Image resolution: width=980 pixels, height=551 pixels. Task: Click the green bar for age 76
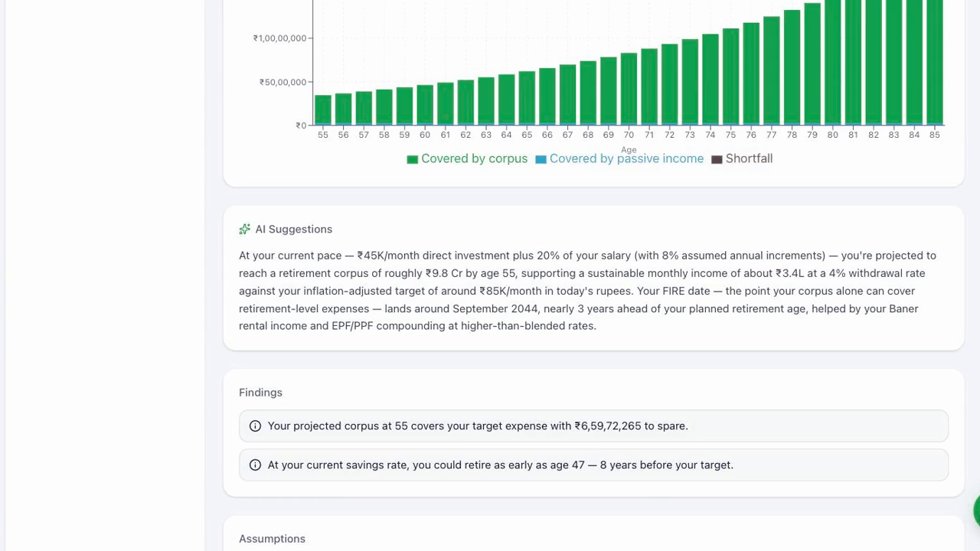[751, 73]
